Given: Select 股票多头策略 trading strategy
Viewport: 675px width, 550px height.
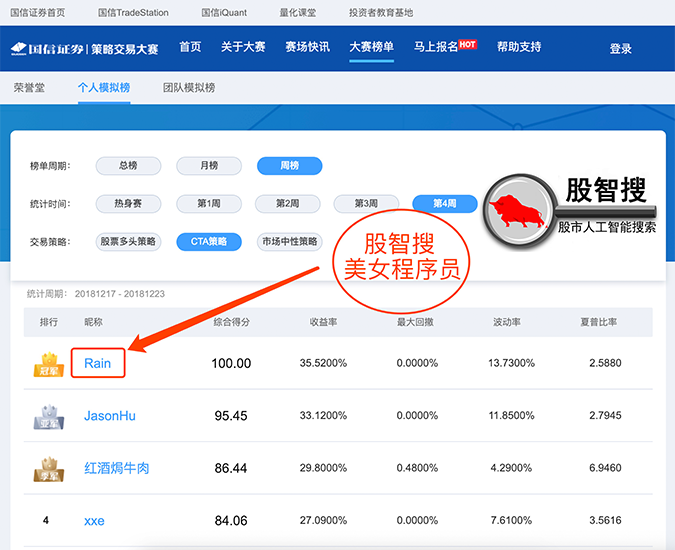Looking at the screenshot, I should point(128,241).
